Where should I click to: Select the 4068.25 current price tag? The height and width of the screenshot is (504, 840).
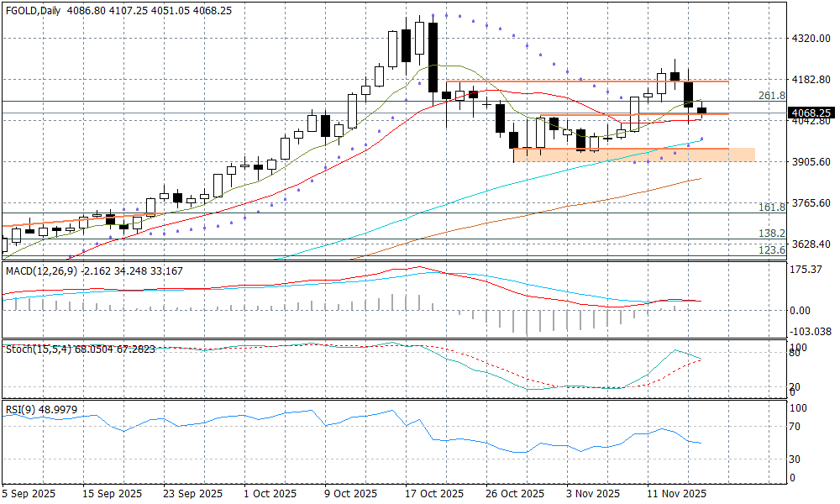click(811, 113)
